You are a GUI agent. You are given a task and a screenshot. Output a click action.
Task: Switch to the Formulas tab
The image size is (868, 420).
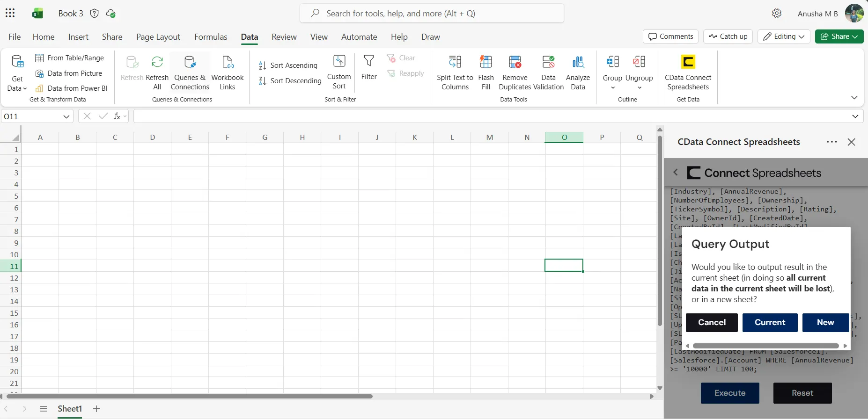211,37
